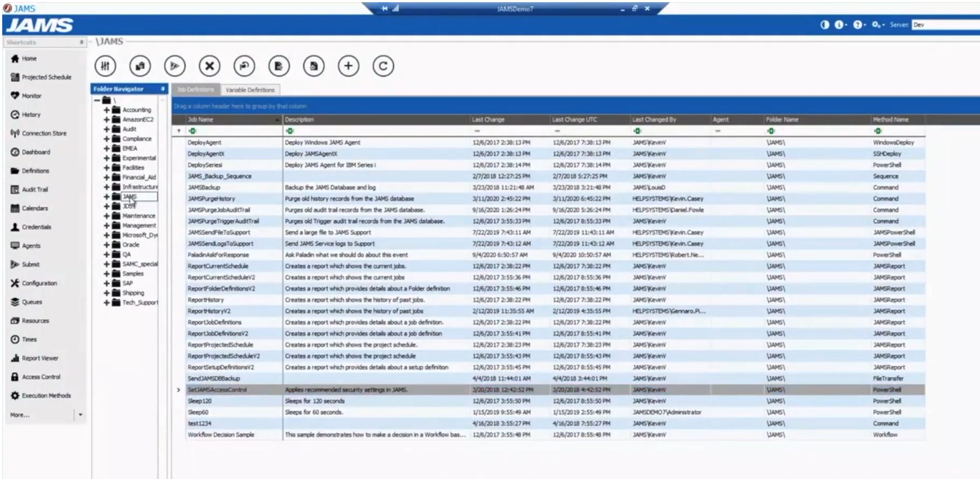Click the Server input field showing Dev
The height and width of the screenshot is (479, 980).
946,25
